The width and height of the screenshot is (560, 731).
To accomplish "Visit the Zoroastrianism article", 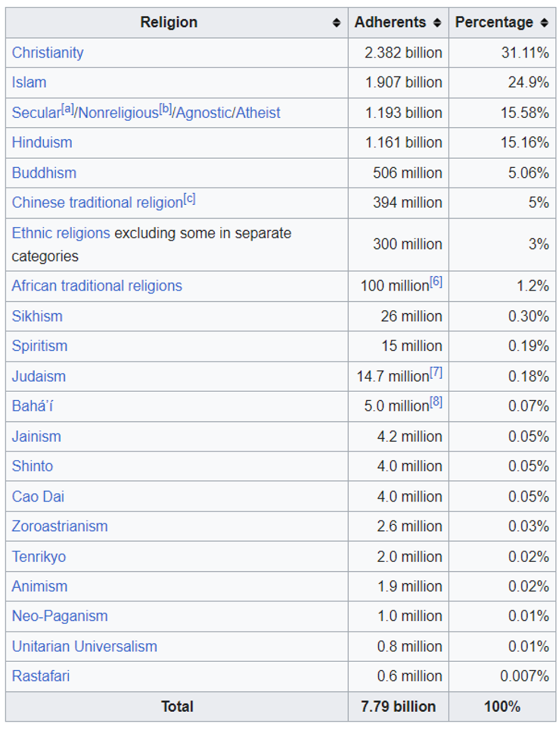I will point(60,526).
